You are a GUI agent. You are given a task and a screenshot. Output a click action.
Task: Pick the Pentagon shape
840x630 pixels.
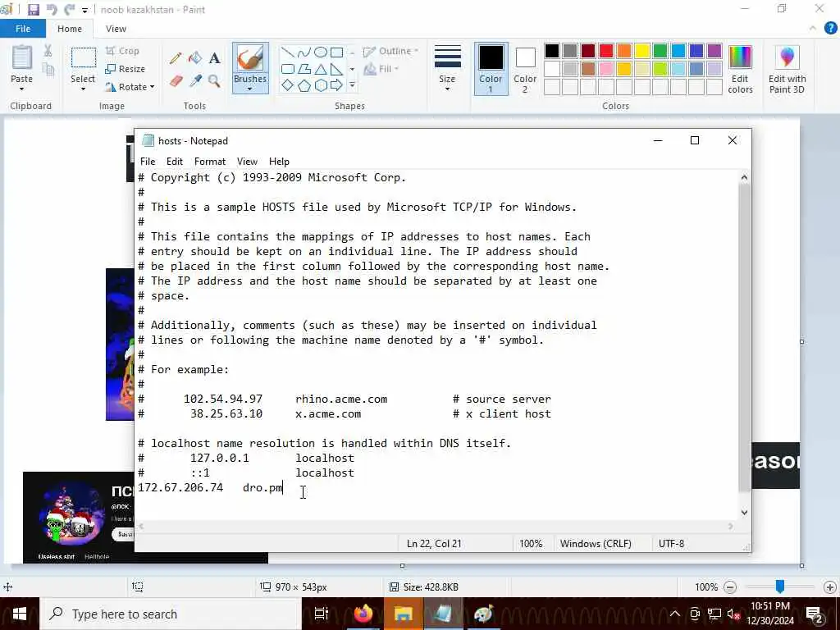(304, 85)
